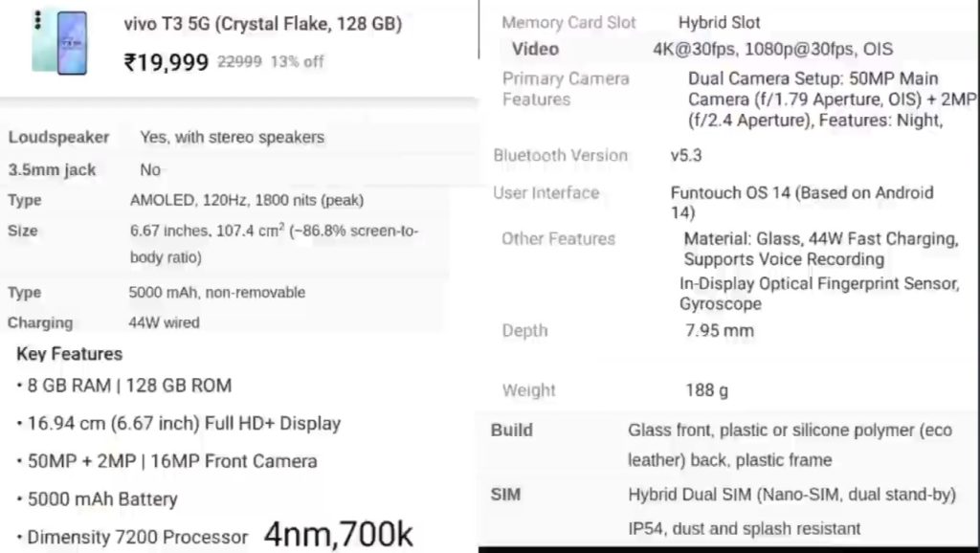Click the vivo T3 5G phone thumbnail
Screen dimensions: 980x553
[x=58, y=42]
